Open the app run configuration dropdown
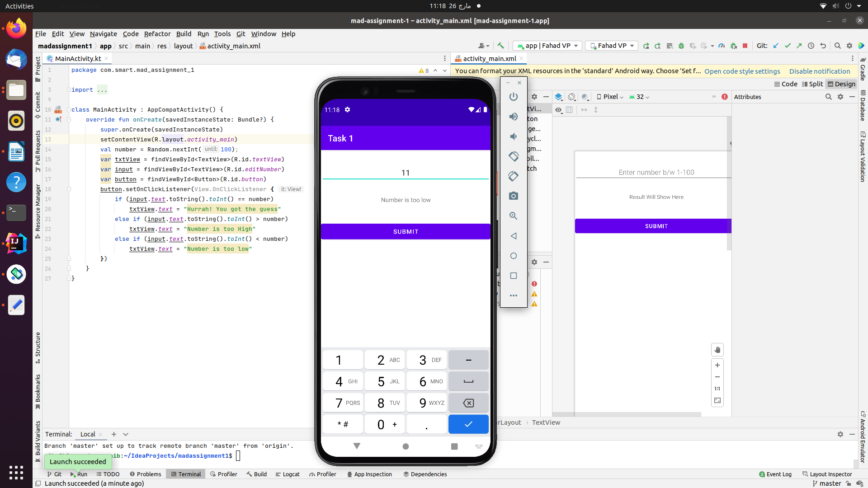This screenshot has width=868, height=488. 547,46
